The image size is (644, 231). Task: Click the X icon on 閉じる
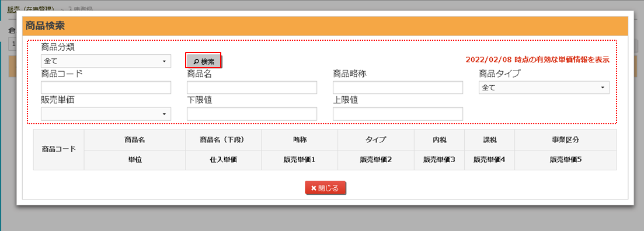(x=314, y=188)
